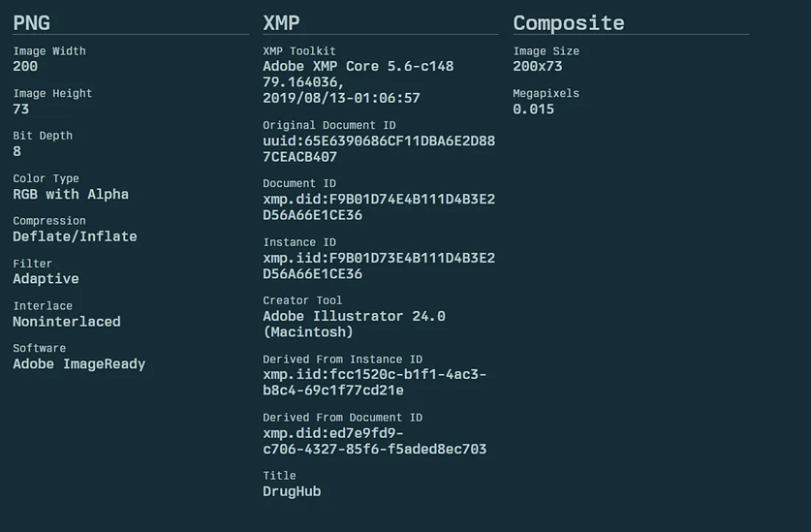811x532 pixels.
Task: Select the 200x73 Image Size value
Action: [x=538, y=67]
